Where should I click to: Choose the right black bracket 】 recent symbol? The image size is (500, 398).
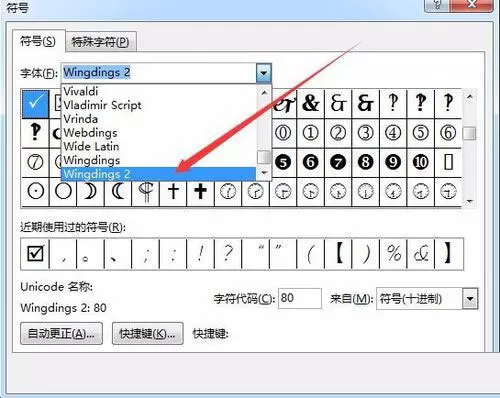[x=449, y=254]
